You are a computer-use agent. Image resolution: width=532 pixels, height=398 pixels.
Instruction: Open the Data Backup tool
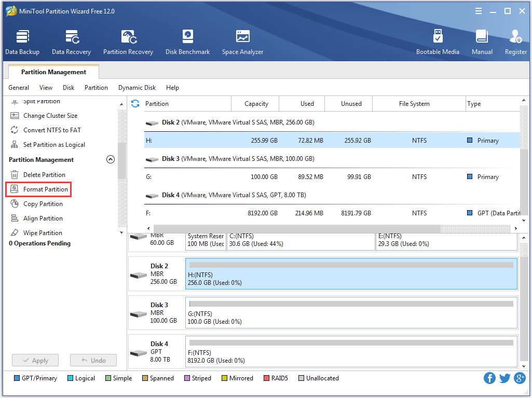22,42
